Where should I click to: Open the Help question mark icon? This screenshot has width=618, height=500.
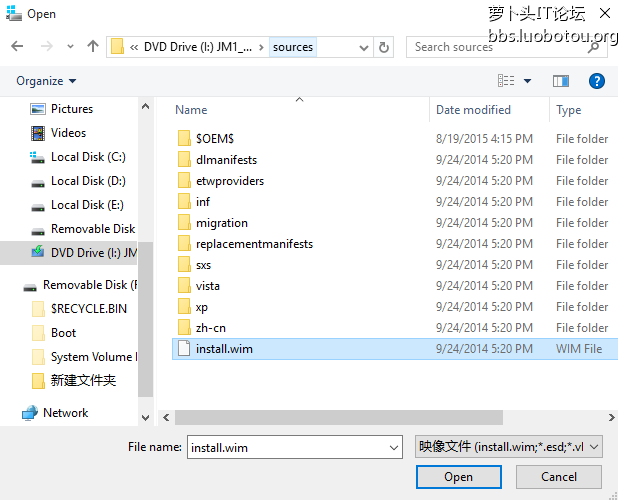coord(597,81)
